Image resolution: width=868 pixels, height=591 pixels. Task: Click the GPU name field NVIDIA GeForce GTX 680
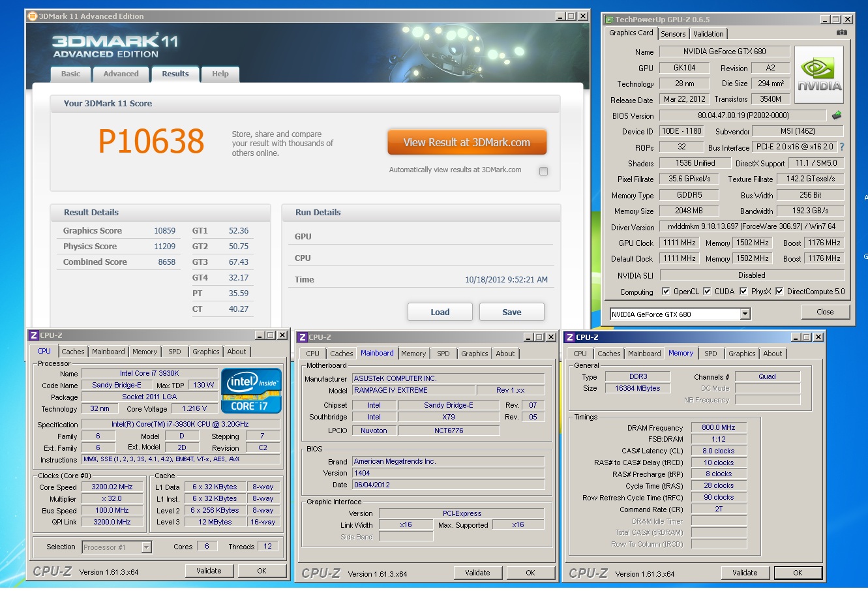(x=725, y=52)
